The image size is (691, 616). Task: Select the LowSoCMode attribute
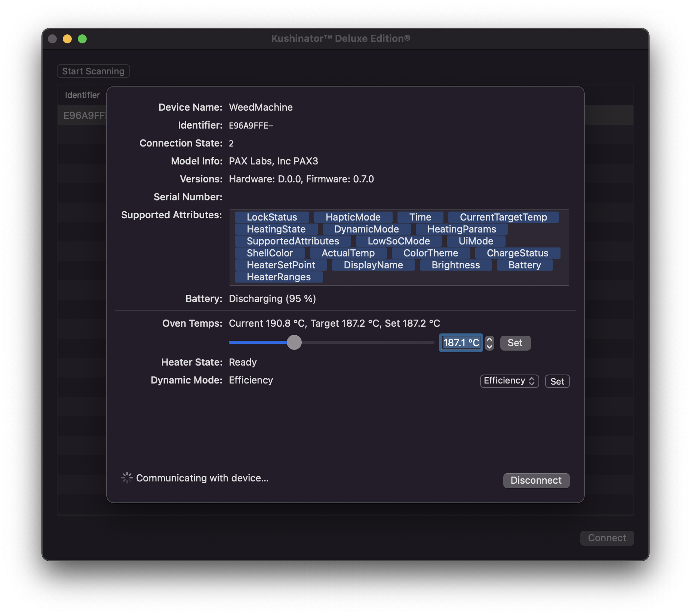pyautogui.click(x=398, y=241)
